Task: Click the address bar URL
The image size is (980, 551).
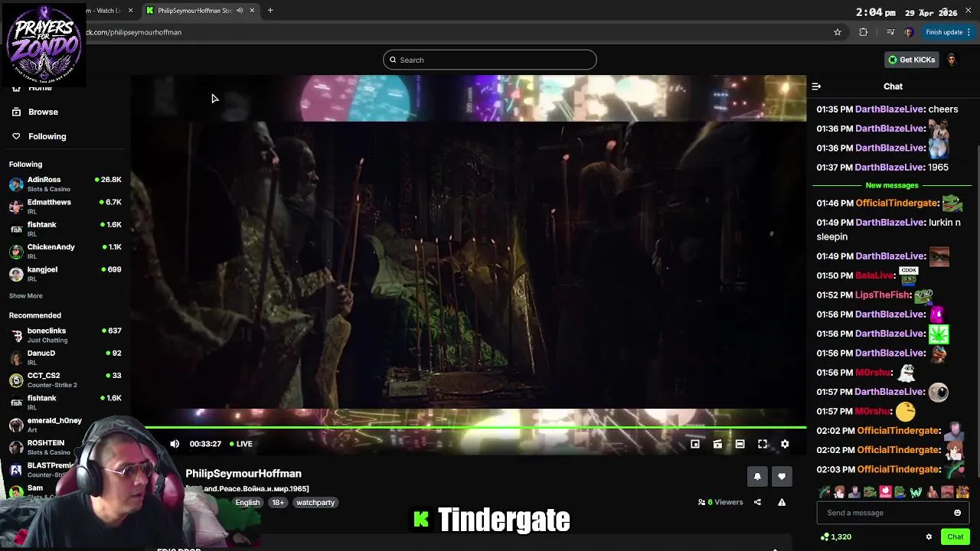Action: [133, 32]
